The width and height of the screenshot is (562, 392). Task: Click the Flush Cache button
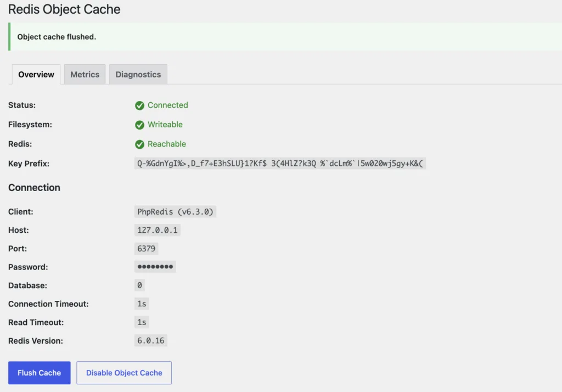(x=40, y=373)
